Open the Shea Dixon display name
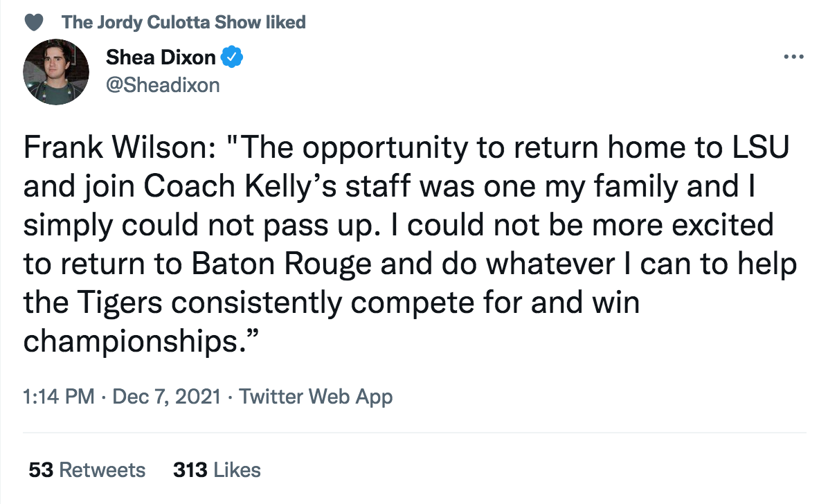 pyautogui.click(x=161, y=58)
